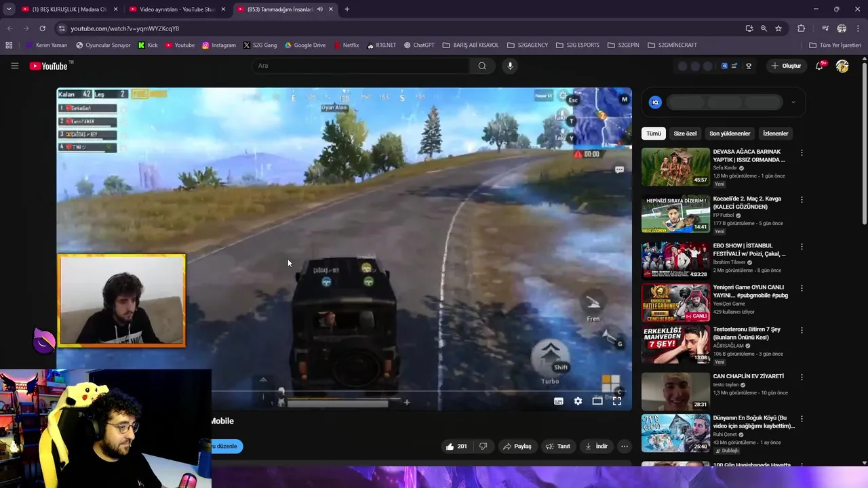
Task: Bookmark this page with star icon
Action: 778,28
